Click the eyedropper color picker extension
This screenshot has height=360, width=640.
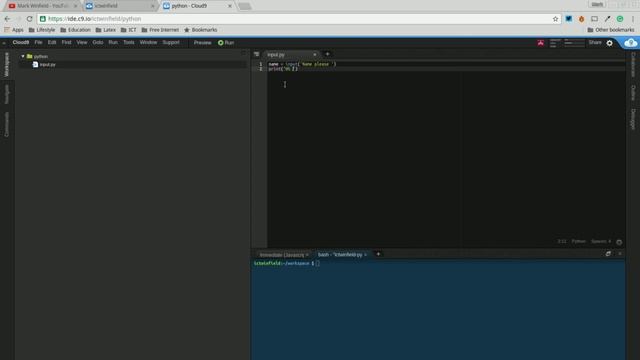click(607, 19)
